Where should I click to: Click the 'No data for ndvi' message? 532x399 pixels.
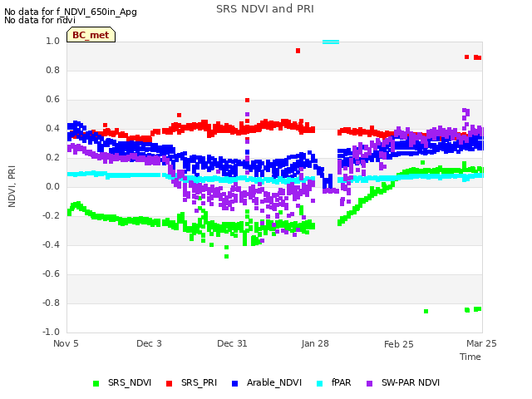pos(40,20)
